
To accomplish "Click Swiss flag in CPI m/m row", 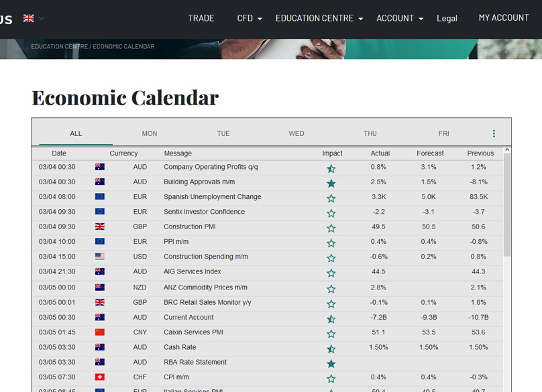I will click(100, 377).
